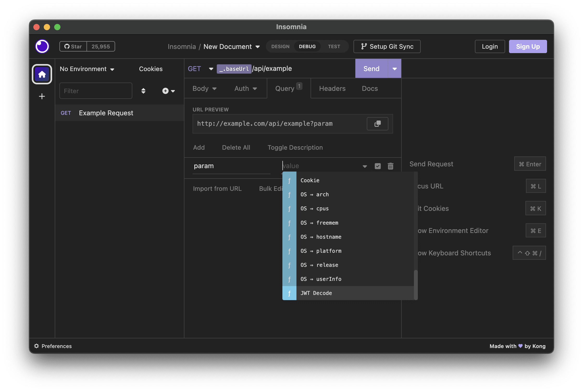Screen dimensions: 583x392
Task: Expand the Auth type dropdown
Action: pos(246,88)
